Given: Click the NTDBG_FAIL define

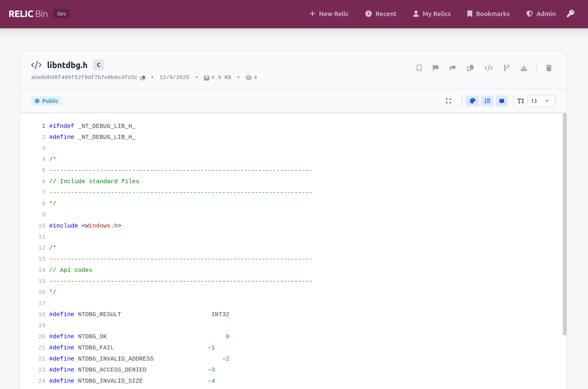Looking at the screenshot, I should (132, 348).
